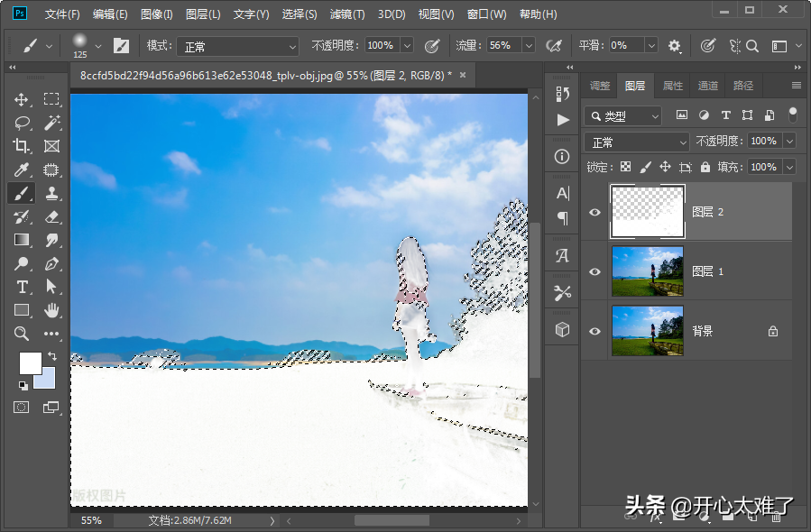Open the brush preset picker dropdown
This screenshot has height=532, width=811.
[x=98, y=46]
